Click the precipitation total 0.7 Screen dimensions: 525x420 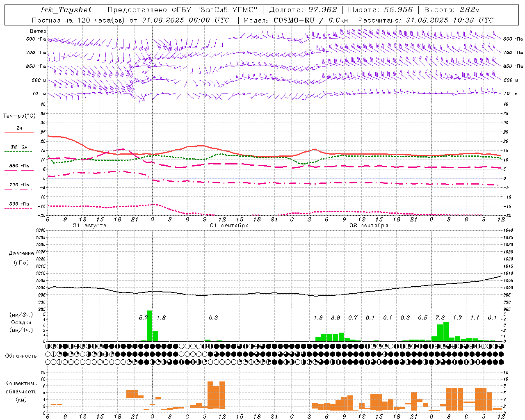tap(353, 317)
